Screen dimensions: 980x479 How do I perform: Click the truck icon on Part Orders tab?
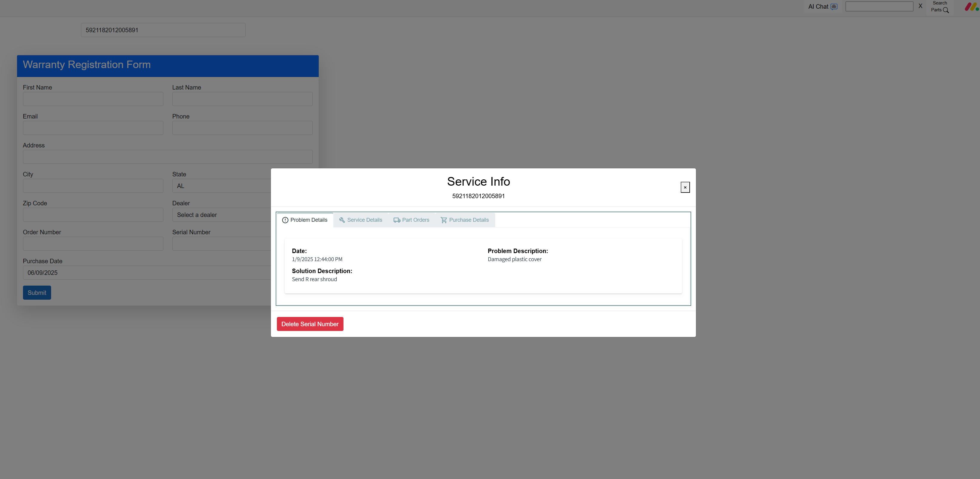pos(396,220)
